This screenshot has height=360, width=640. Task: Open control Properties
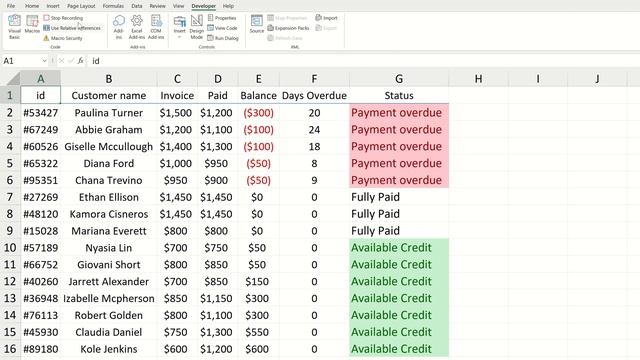point(222,18)
